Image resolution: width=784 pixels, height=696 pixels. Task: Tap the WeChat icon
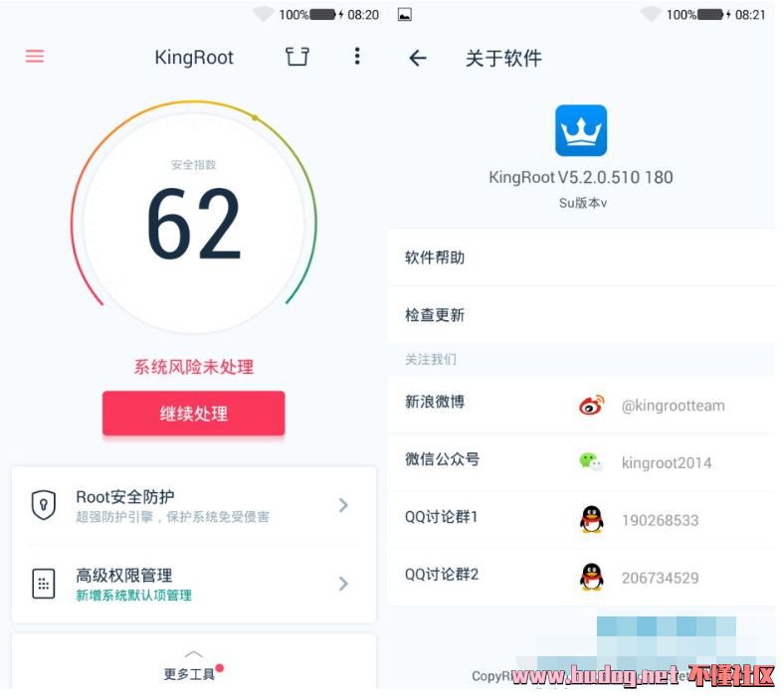pos(591,461)
